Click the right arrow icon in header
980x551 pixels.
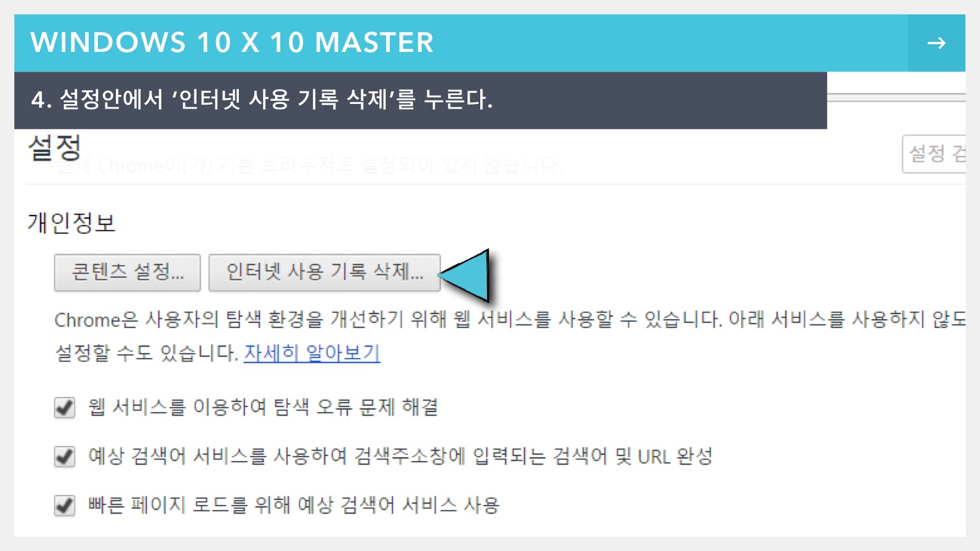936,43
